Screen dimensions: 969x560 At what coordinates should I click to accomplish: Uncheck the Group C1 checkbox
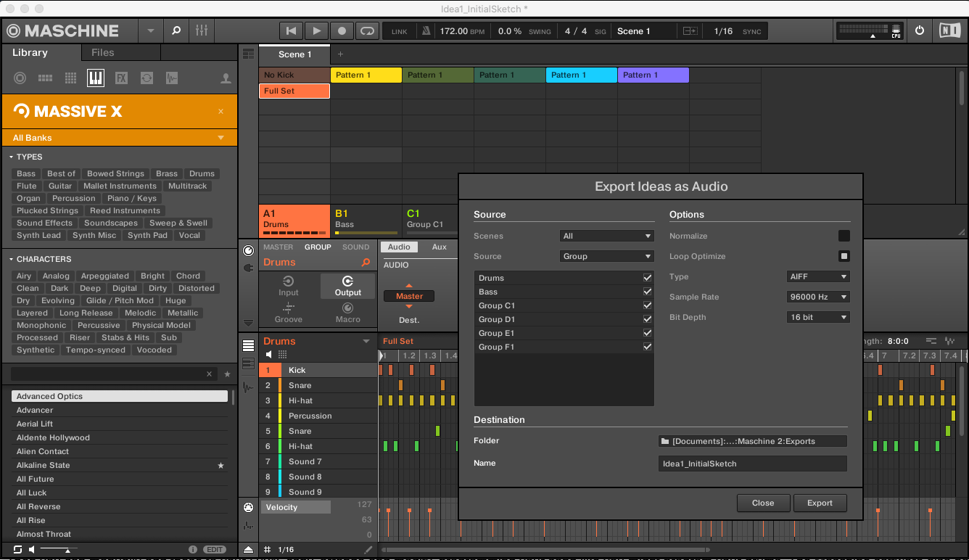coord(647,305)
